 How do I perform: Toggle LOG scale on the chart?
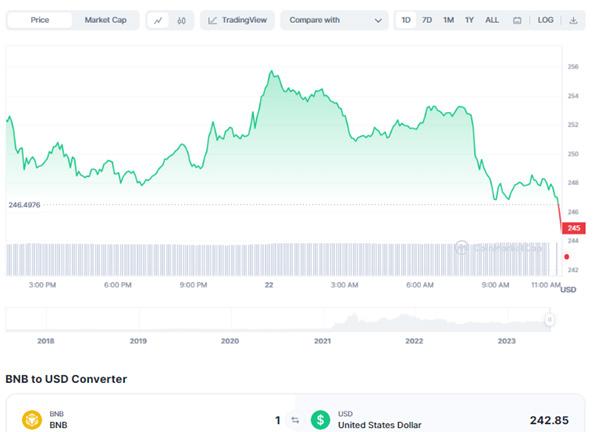pos(545,20)
